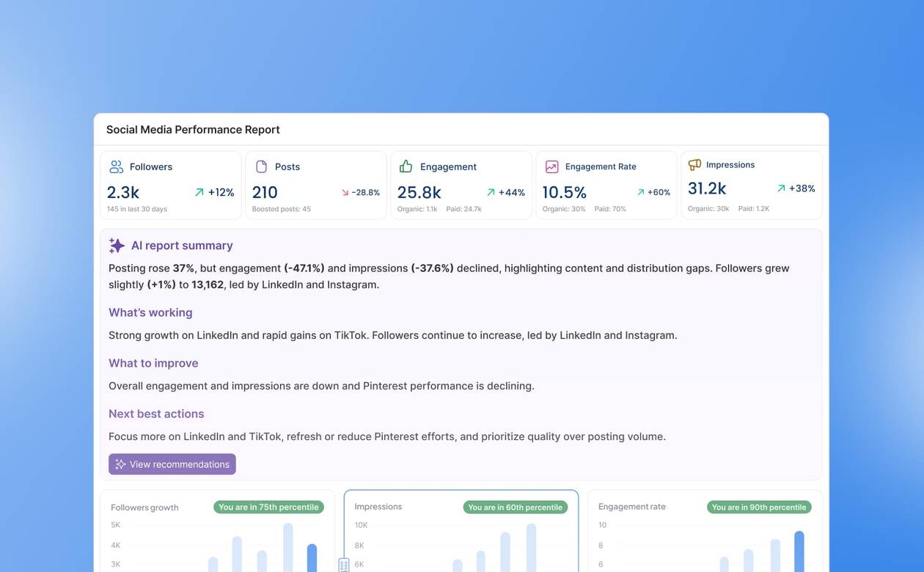Click the Next best actions heading

click(156, 414)
